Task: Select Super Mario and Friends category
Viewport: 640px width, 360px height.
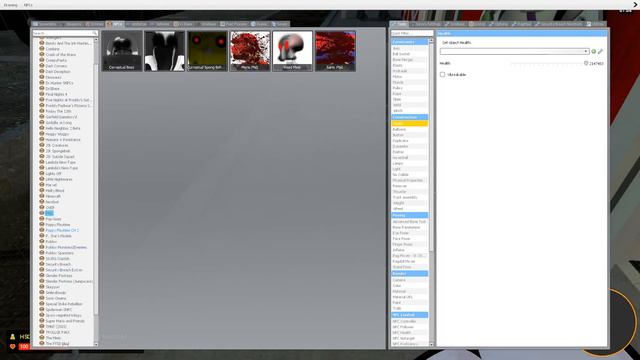Action: pos(65,321)
